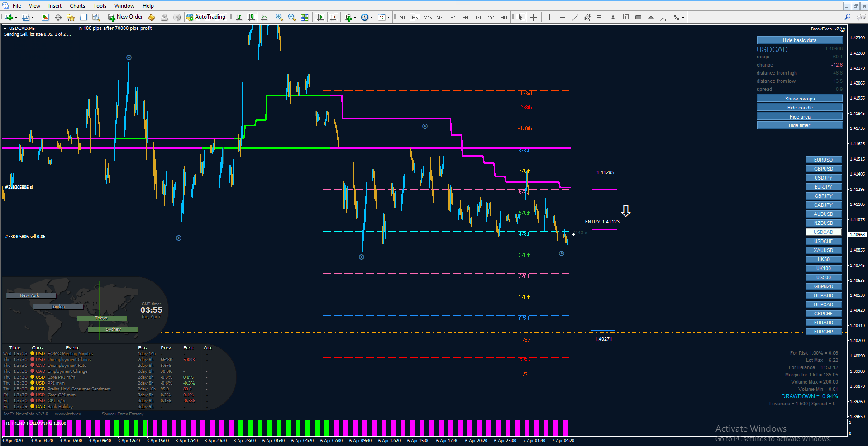Draw a vertical line

(549, 17)
